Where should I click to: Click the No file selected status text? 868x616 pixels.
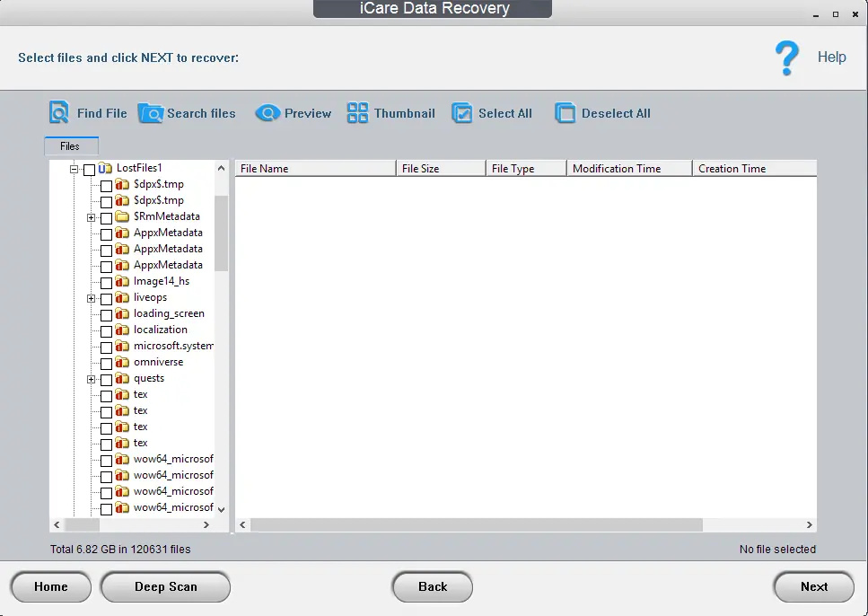click(777, 549)
